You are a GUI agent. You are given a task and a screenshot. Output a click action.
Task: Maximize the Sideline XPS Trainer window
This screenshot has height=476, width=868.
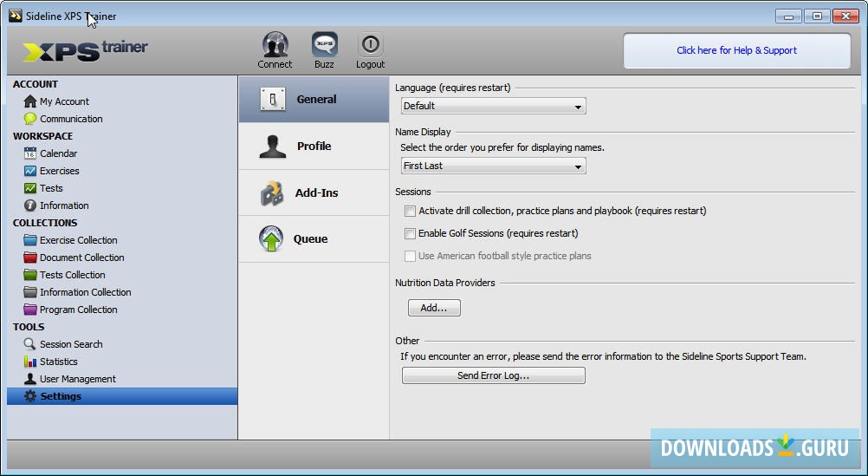pyautogui.click(x=817, y=16)
